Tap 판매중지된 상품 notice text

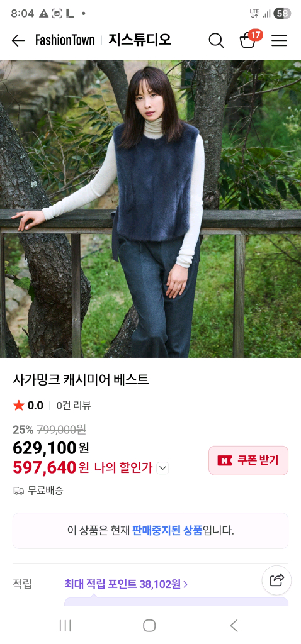click(168, 530)
